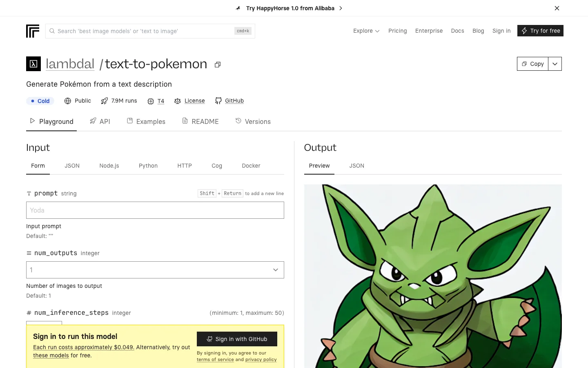This screenshot has height=368, width=588.
Task: Click the search magnifier icon
Action: [52, 31]
